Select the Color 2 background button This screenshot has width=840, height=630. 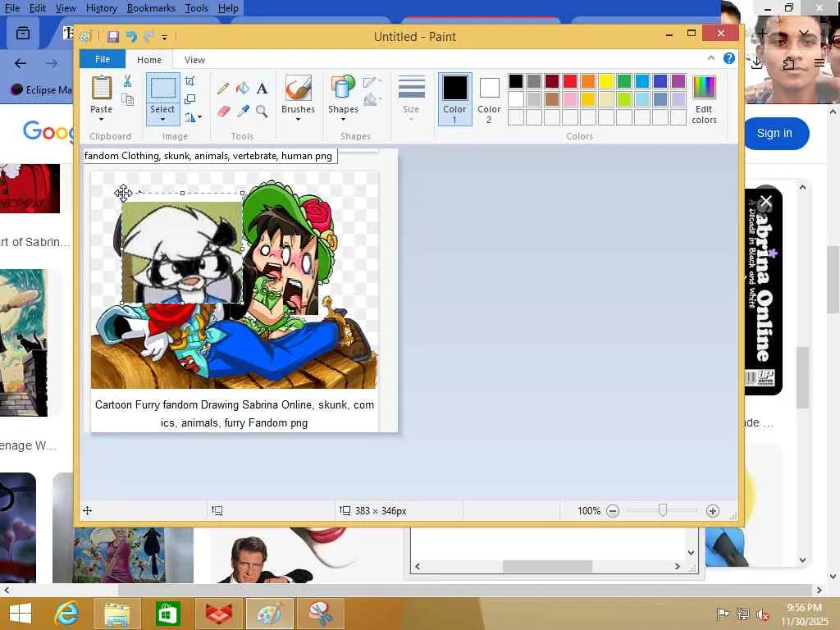[x=489, y=99]
